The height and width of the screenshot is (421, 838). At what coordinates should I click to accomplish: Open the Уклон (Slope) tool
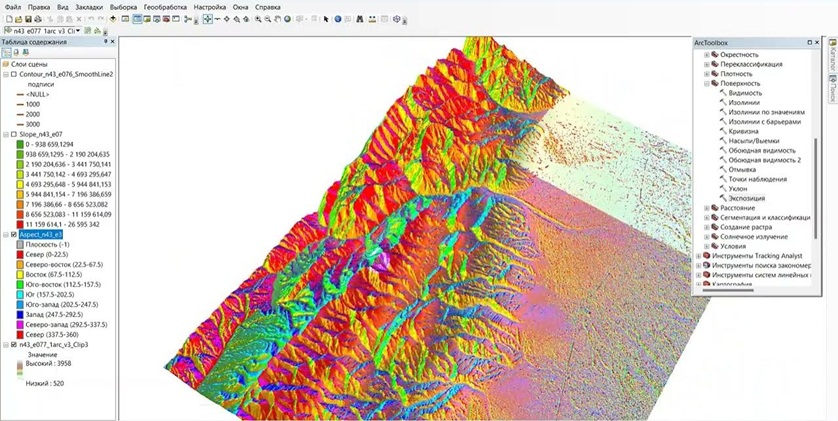737,188
